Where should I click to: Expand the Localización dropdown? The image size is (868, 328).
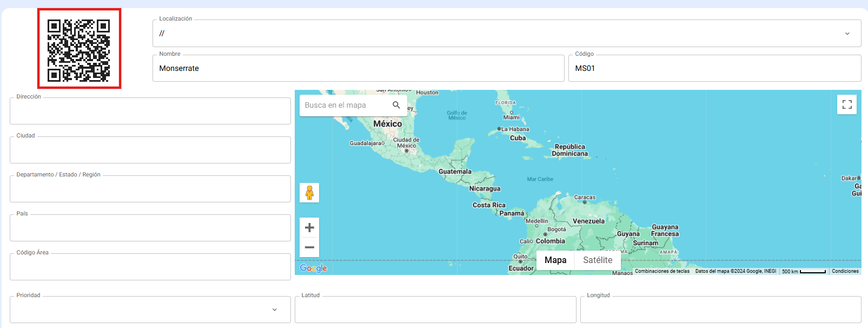coord(847,34)
